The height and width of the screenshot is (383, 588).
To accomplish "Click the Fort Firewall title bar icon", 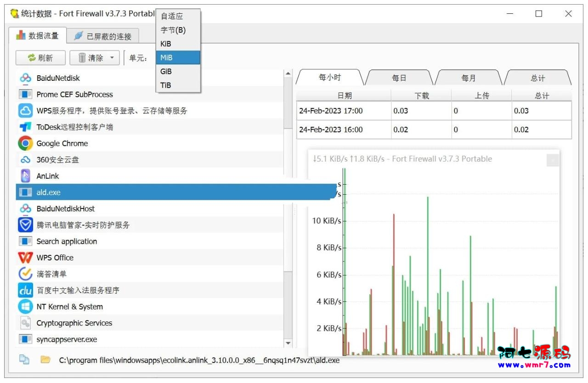I will [x=15, y=14].
